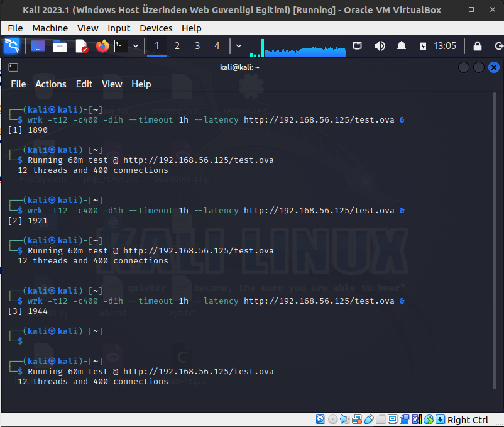Click job line [2] 1921
504x427 pixels.
click(x=28, y=221)
